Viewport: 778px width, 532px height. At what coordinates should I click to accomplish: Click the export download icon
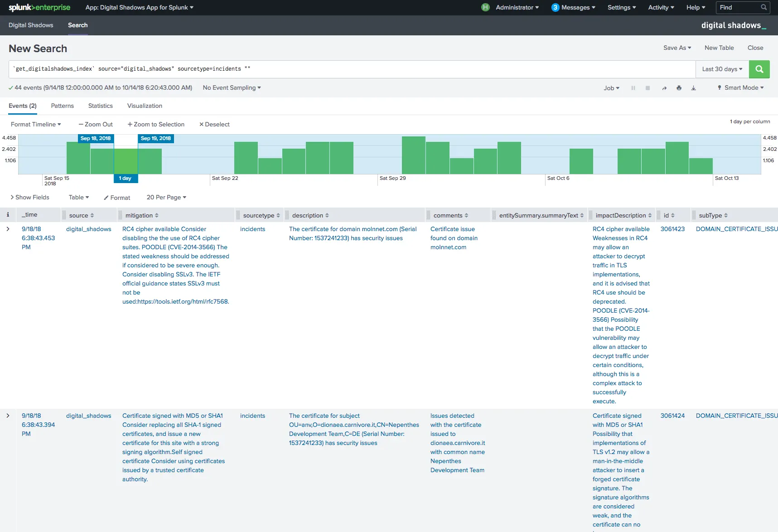(693, 88)
